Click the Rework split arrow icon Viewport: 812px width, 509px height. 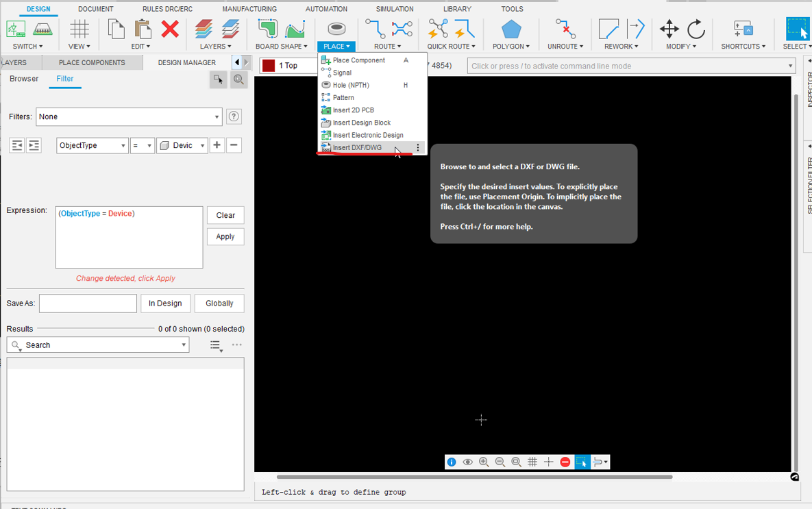[x=635, y=29]
